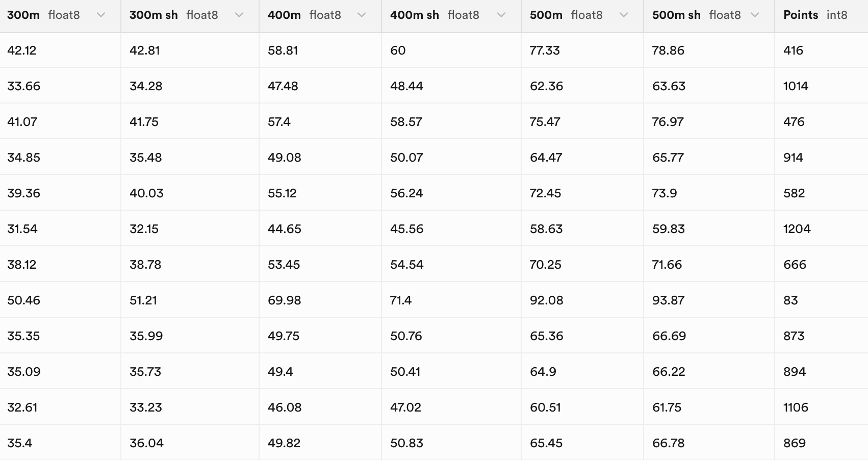Viewport: 868px width, 460px height.
Task: Click the 300m sh cell 51.21
Action: pyautogui.click(x=143, y=300)
